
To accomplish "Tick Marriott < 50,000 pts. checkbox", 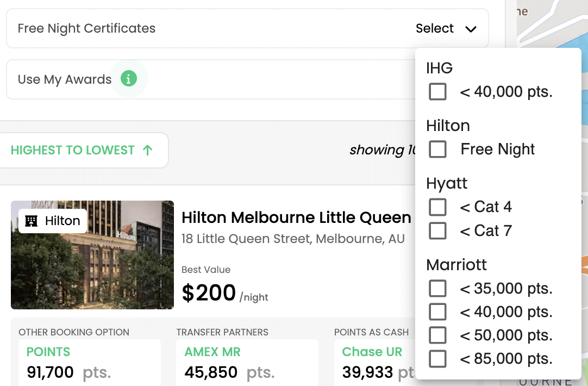I will coord(437,335).
